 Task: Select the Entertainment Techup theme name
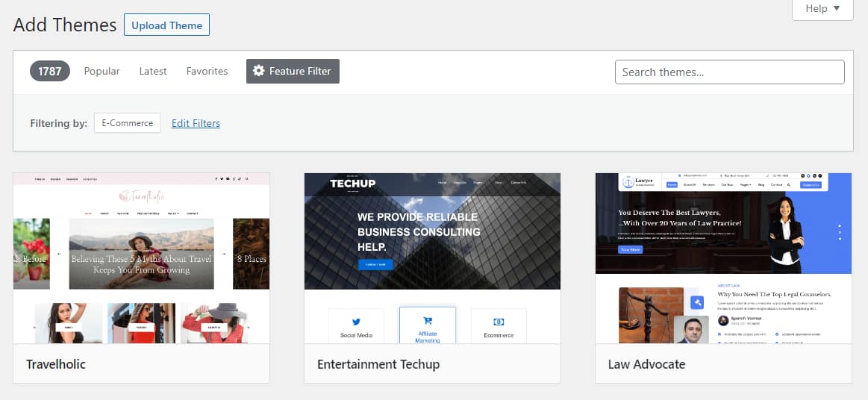(378, 364)
